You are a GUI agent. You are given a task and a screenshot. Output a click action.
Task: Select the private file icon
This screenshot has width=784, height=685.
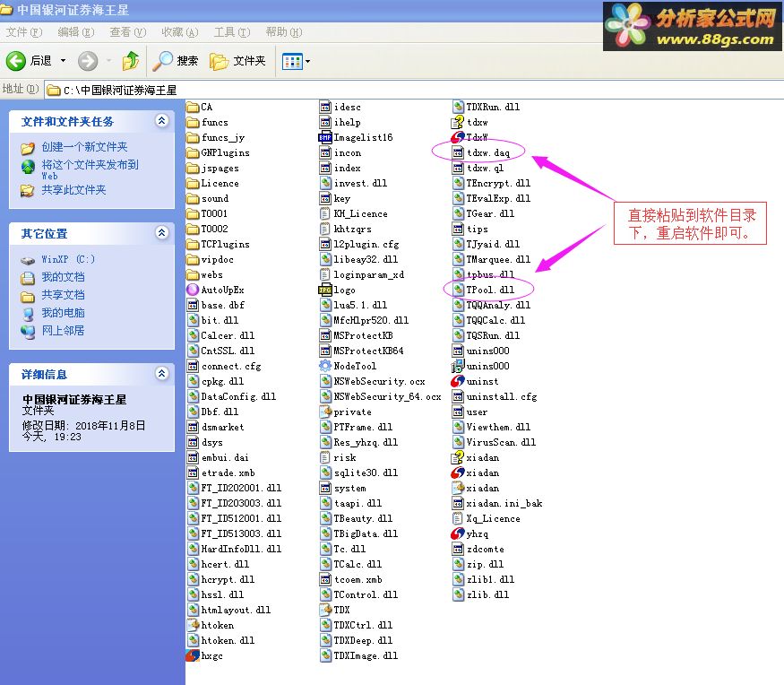[325, 412]
